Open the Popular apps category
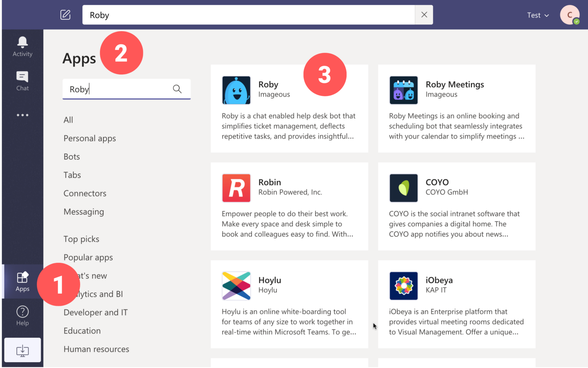588x368 pixels. tap(88, 257)
